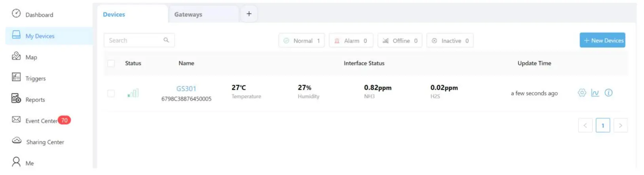Click the search magnifier icon
This screenshot has height=175, width=644.
tap(166, 40)
